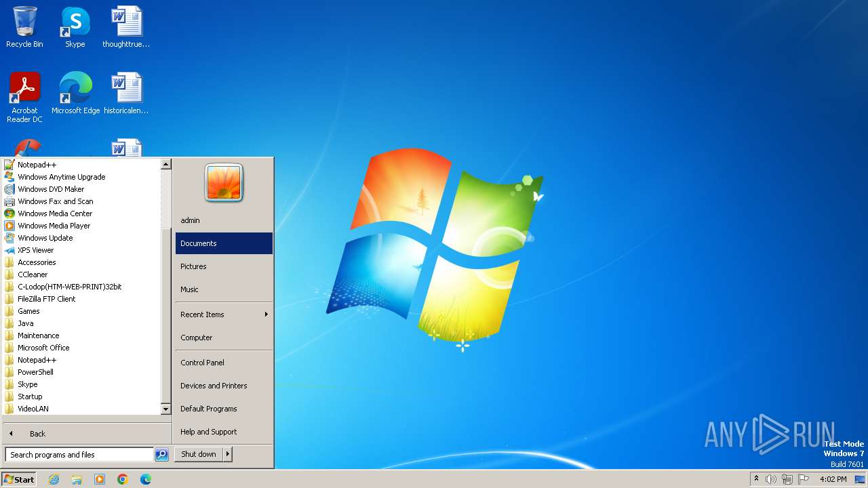The width and height of the screenshot is (868, 488).
Task: Click the 4:02 PM taskbar clock
Action: (x=833, y=479)
